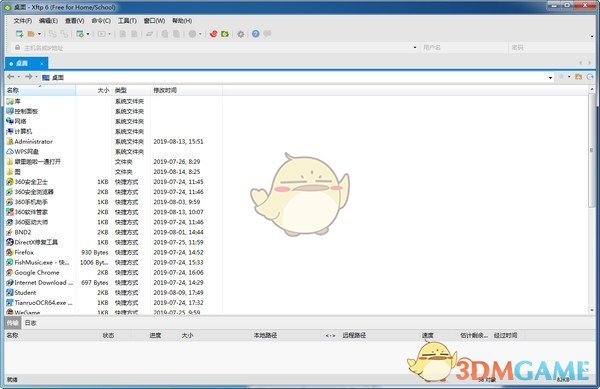This screenshot has height=389, width=600.
Task: Expand the forward-history dropdown arrow
Action: (36, 77)
